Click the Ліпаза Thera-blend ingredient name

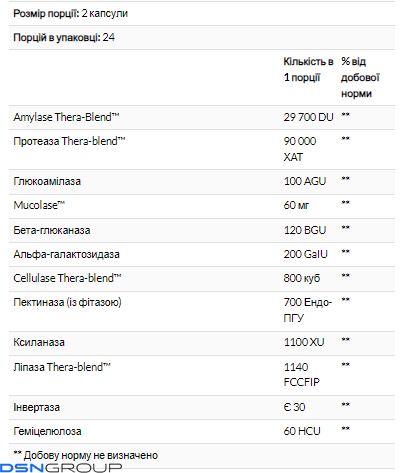pyautogui.click(x=62, y=367)
